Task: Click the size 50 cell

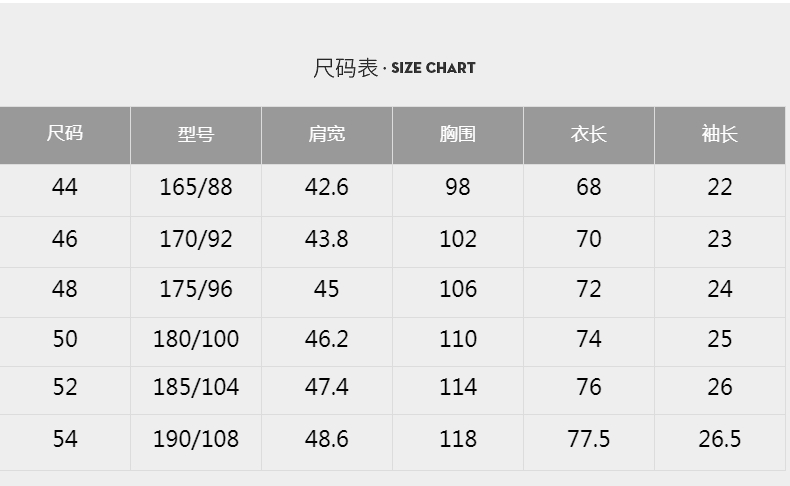Action: 64,341
